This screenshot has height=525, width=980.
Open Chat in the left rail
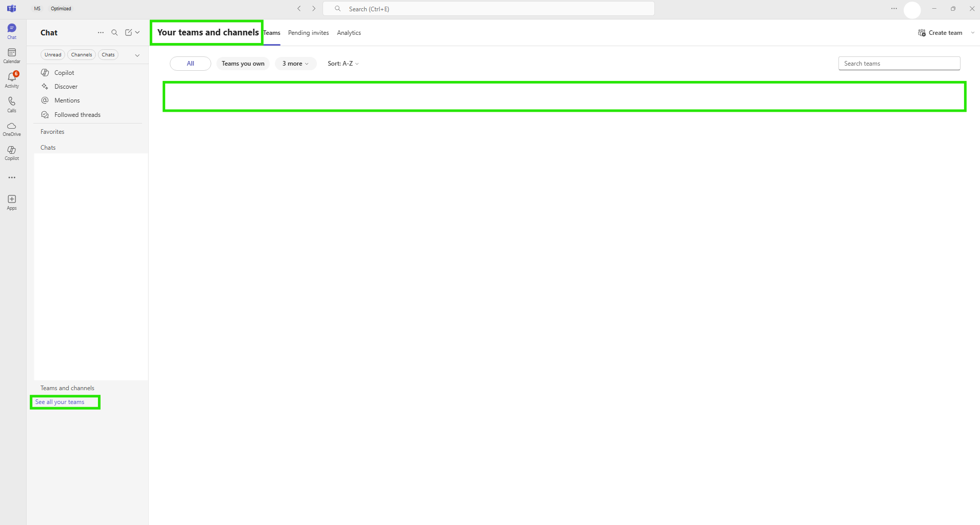(12, 31)
